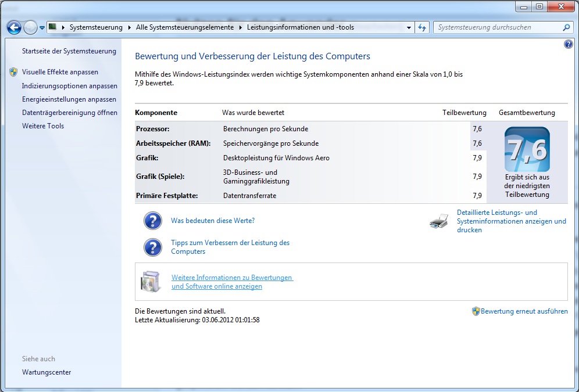Open Datenträgerbereinigung öffnen link
Screen dimensions: 579x392
(x=70, y=113)
